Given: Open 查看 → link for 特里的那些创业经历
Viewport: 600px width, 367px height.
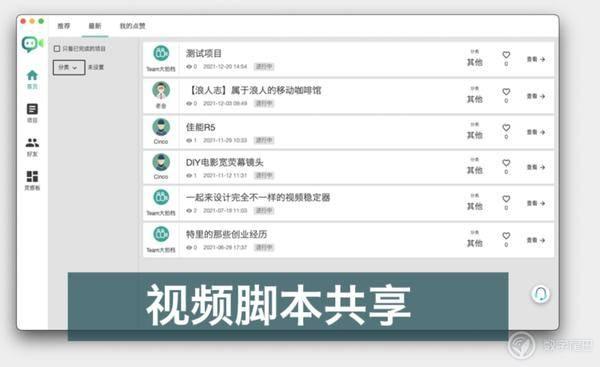Looking at the screenshot, I should point(536,240).
